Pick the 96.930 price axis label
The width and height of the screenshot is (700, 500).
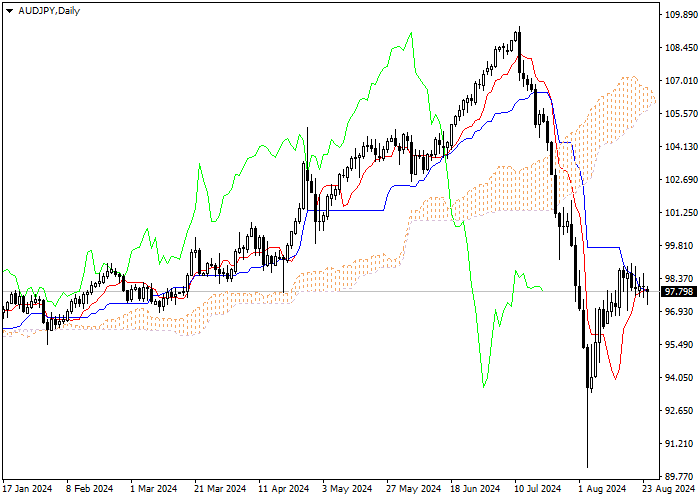point(679,312)
